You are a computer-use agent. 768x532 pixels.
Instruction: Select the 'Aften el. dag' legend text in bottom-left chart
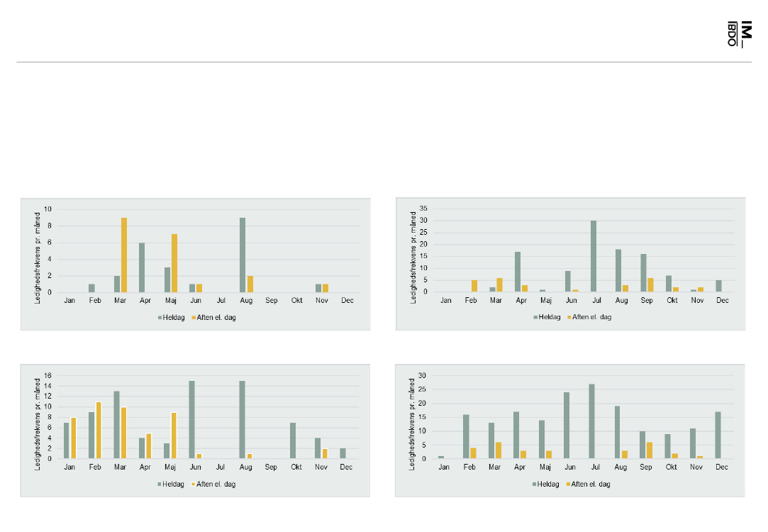[216, 484]
